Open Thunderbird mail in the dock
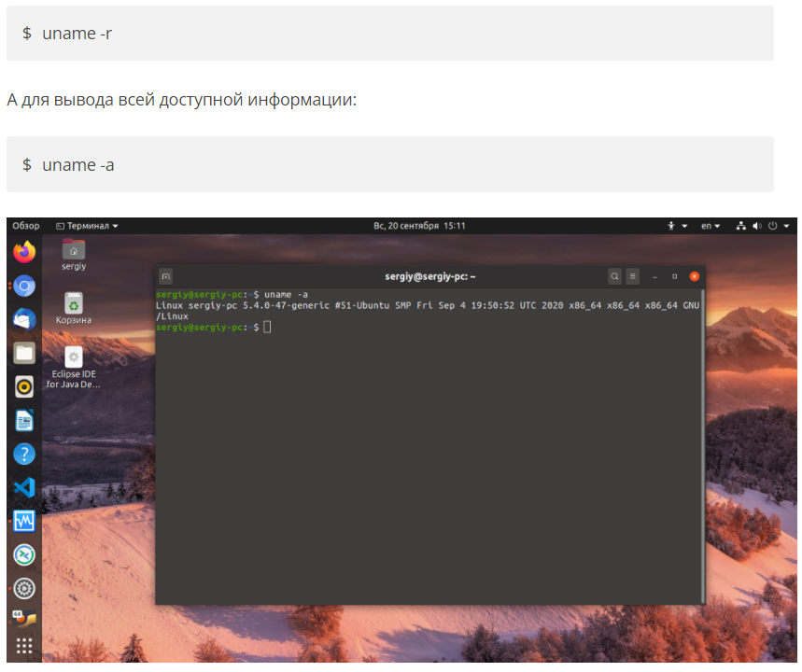The width and height of the screenshot is (802, 672). (24, 319)
